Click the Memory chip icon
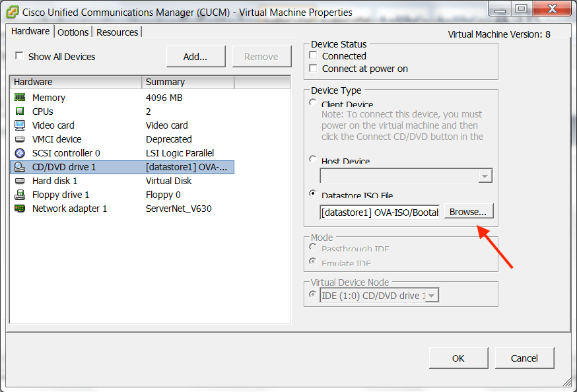The image size is (577, 392). pyautogui.click(x=20, y=98)
